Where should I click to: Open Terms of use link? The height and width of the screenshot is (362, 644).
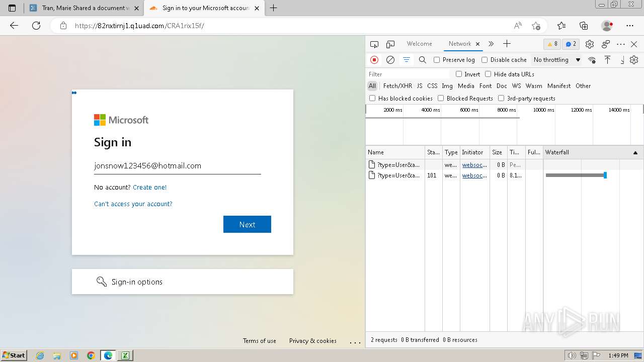[260, 341]
